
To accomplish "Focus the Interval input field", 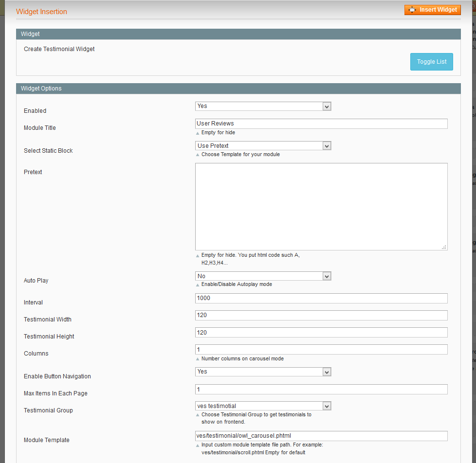I will click(x=321, y=298).
